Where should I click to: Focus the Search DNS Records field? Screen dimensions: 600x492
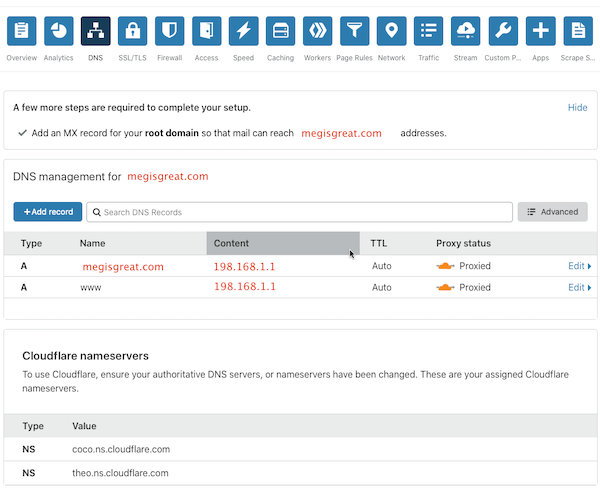click(299, 212)
